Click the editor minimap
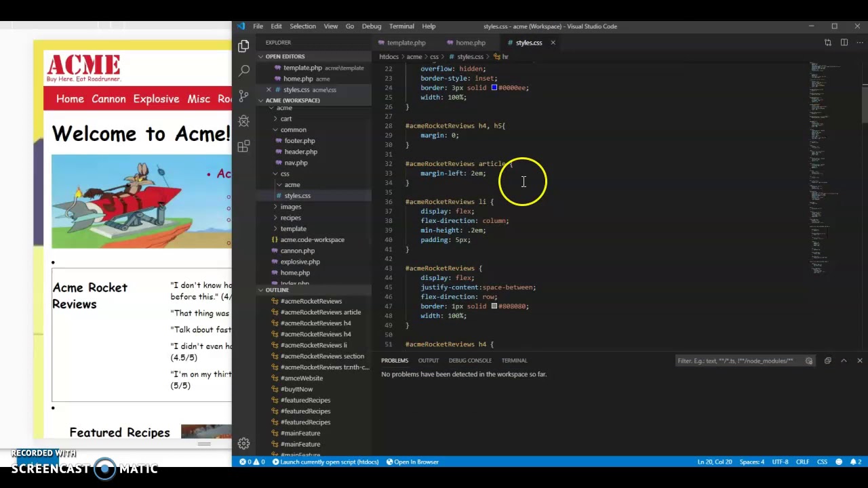868x488 pixels. tap(834, 169)
